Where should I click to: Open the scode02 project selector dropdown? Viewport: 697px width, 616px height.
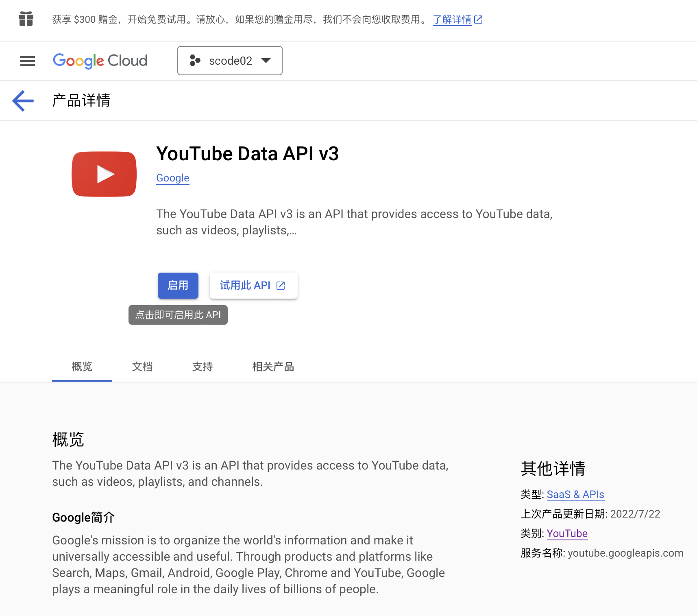[x=230, y=61]
